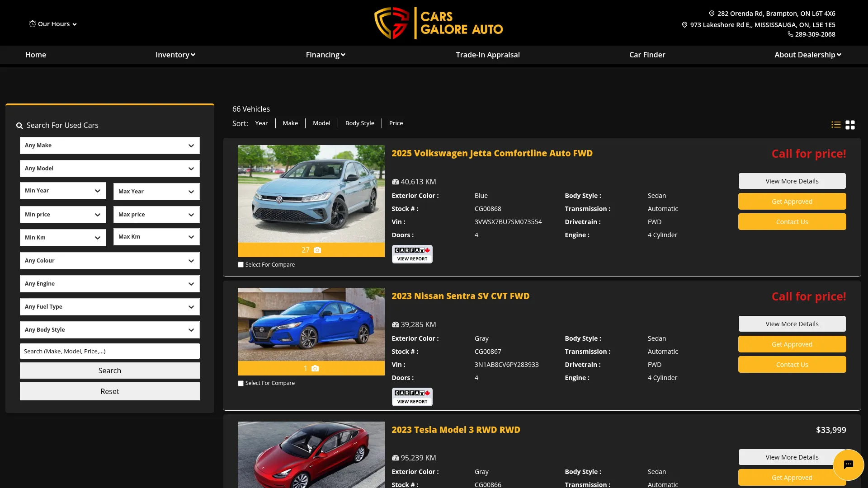Click the camera photo count on Sentra image
The image size is (868, 488).
click(311, 368)
